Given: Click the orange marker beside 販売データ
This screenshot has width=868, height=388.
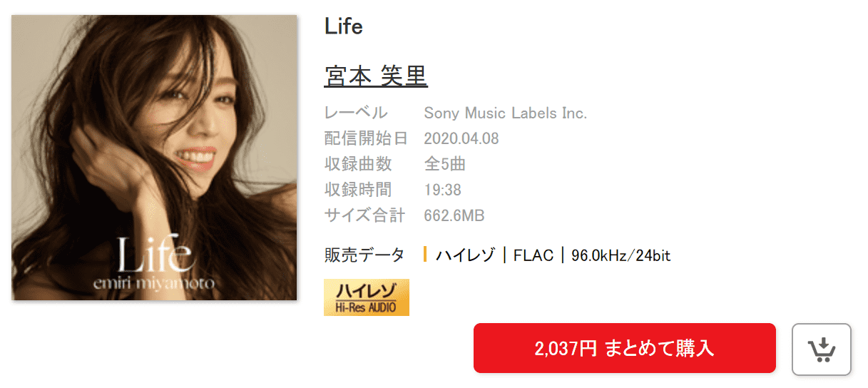Looking at the screenshot, I should pyautogui.click(x=425, y=255).
